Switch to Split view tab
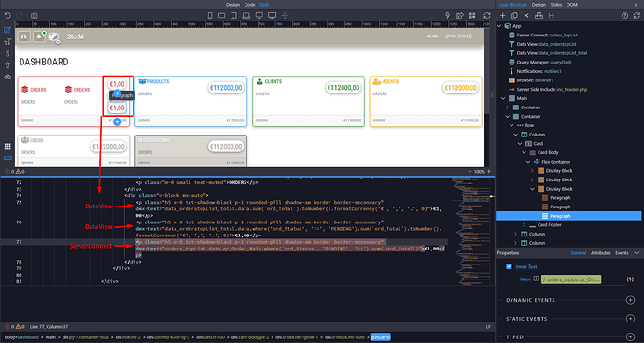 coord(264,5)
